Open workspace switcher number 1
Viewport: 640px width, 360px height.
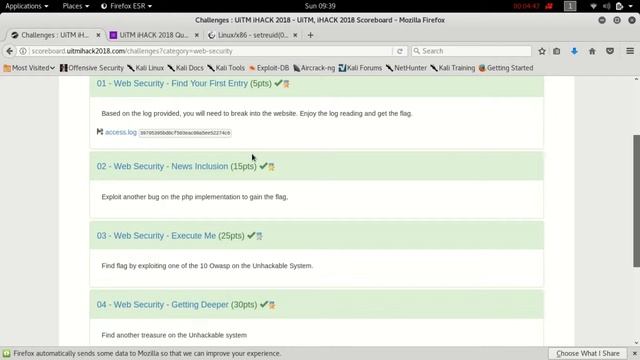pos(570,6)
